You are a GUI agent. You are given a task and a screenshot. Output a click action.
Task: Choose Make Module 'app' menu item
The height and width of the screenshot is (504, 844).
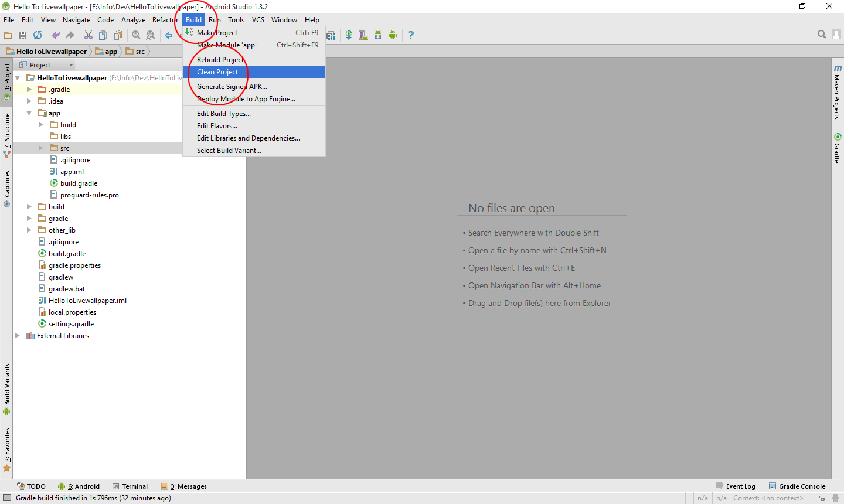point(254,45)
